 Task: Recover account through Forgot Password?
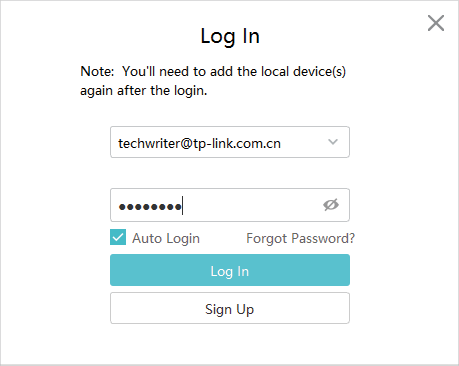pos(300,238)
